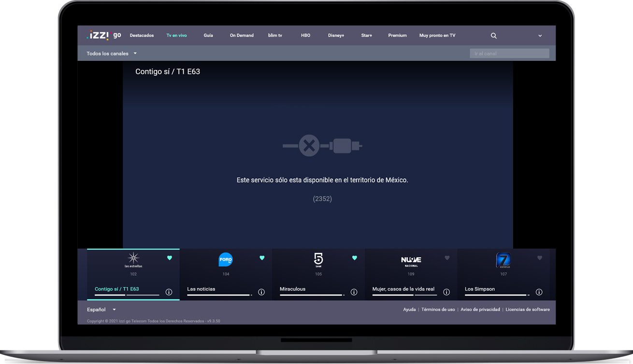This screenshot has height=364, width=633.
Task: Click Las noticias progress bar
Action: 219,295
